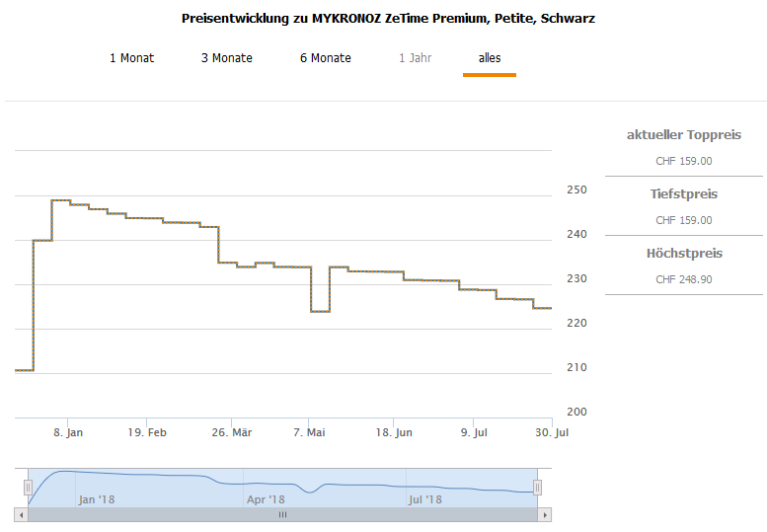Click Apr '18 in the navigator

tap(266, 499)
